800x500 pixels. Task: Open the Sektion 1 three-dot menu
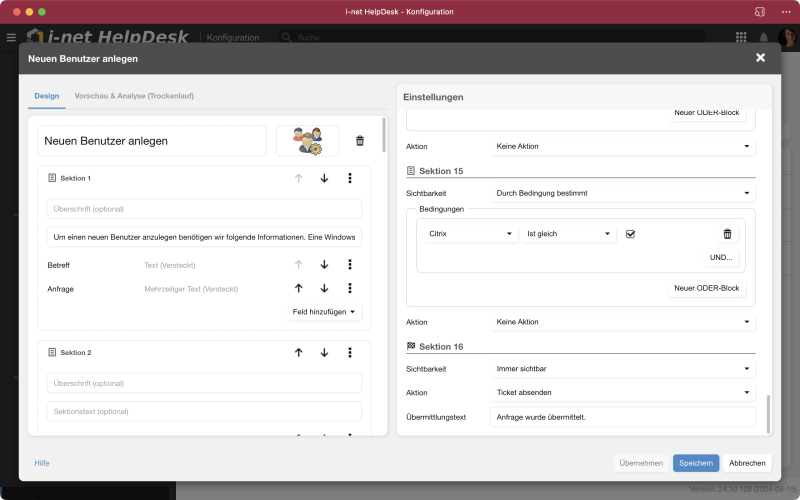click(x=349, y=178)
